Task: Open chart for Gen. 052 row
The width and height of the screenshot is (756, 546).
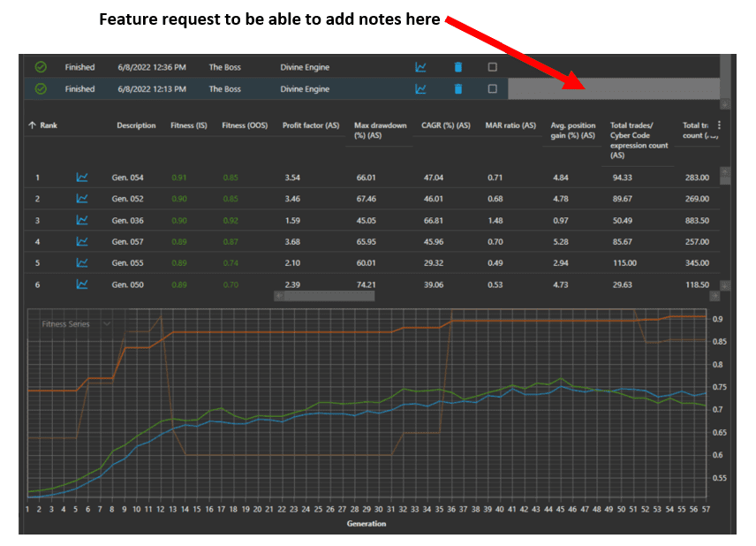Action: (x=82, y=199)
